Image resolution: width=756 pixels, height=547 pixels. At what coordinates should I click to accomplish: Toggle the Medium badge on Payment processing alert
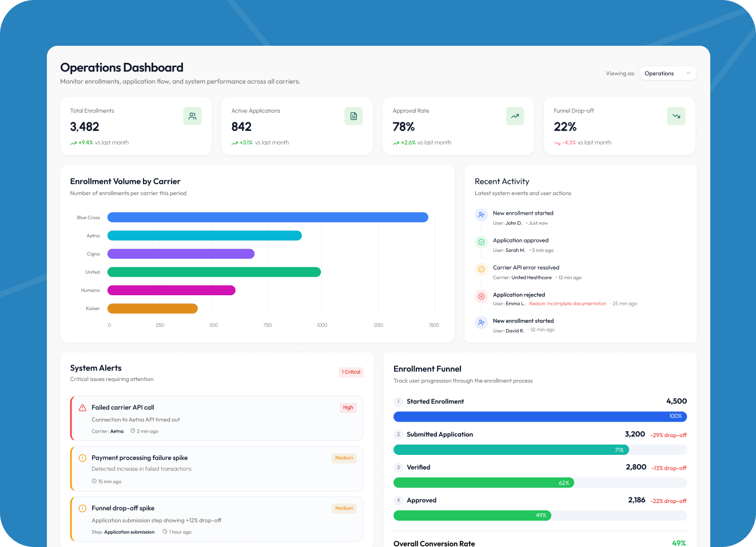344,458
